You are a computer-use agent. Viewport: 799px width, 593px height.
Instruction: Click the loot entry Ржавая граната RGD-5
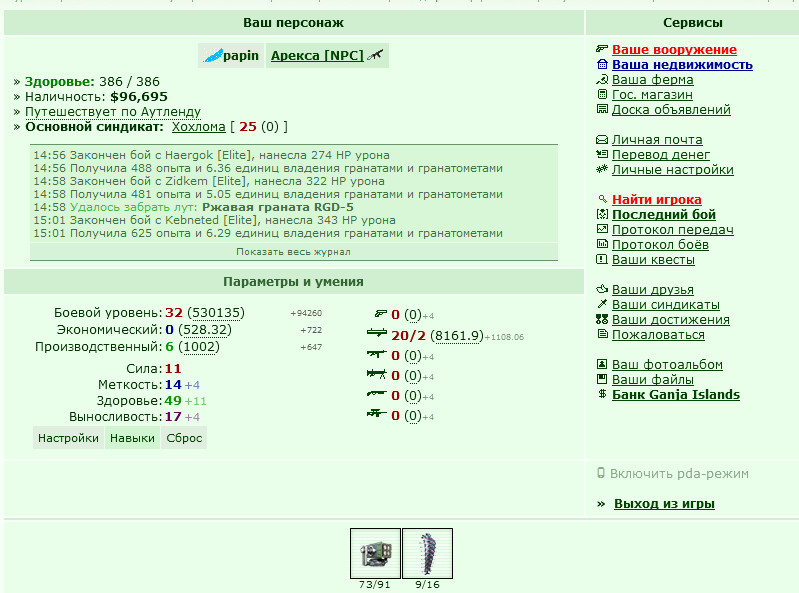[278, 207]
